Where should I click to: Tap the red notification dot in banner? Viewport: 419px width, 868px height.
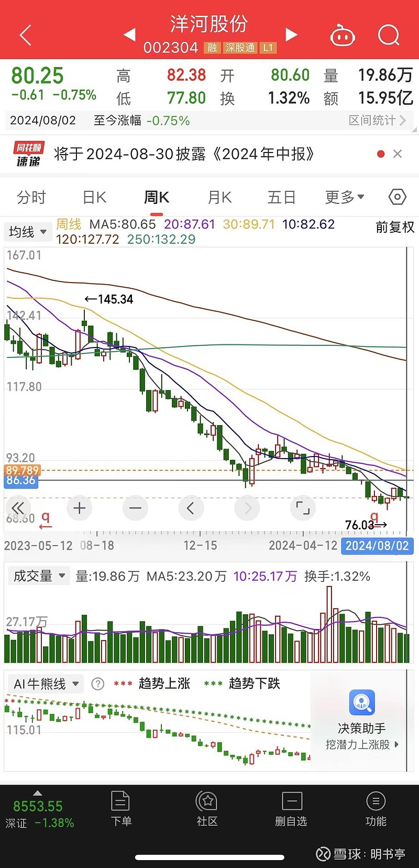point(381,154)
